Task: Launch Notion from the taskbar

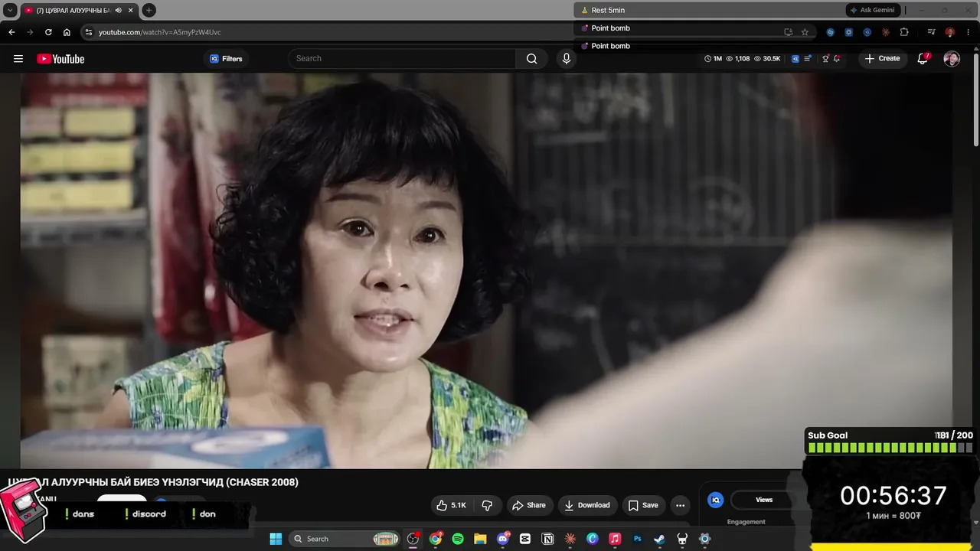Action: [547, 539]
